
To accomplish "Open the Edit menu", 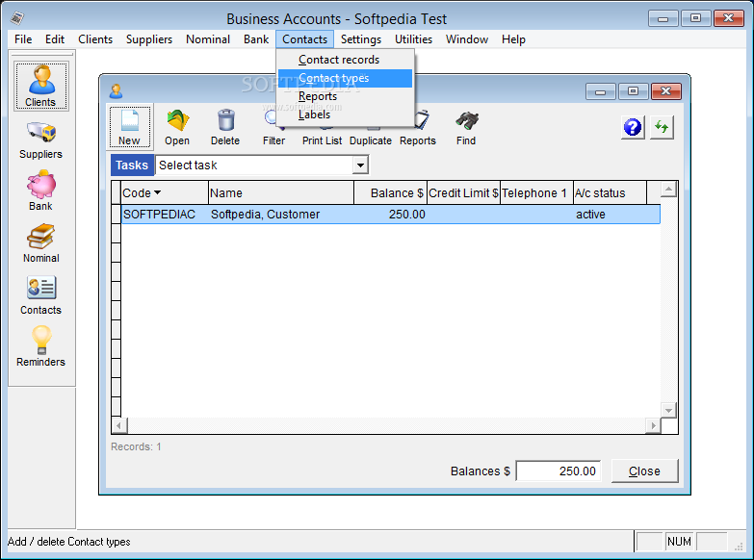I will (55, 39).
